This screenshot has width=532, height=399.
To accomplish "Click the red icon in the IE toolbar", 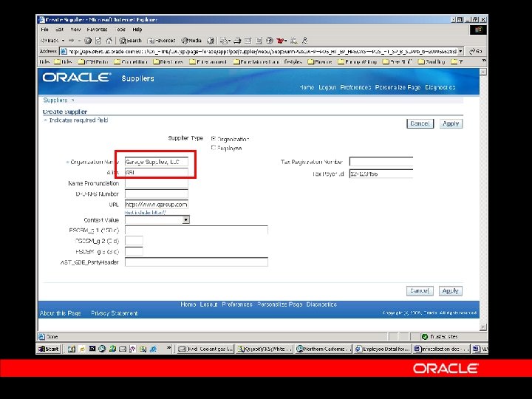I will (x=280, y=41).
